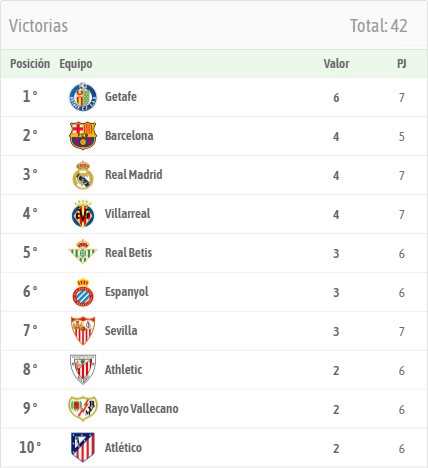Click the Villarreal yellow crest
The height and width of the screenshot is (468, 428).
83,214
